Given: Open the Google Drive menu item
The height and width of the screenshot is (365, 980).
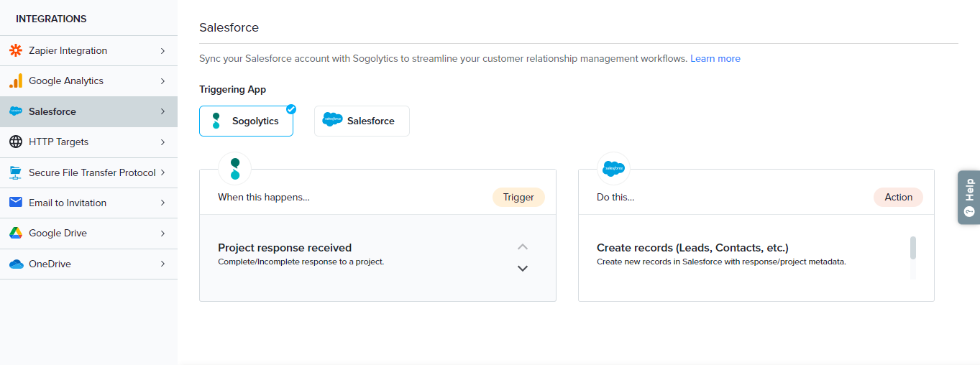Looking at the screenshot, I should [x=58, y=234].
